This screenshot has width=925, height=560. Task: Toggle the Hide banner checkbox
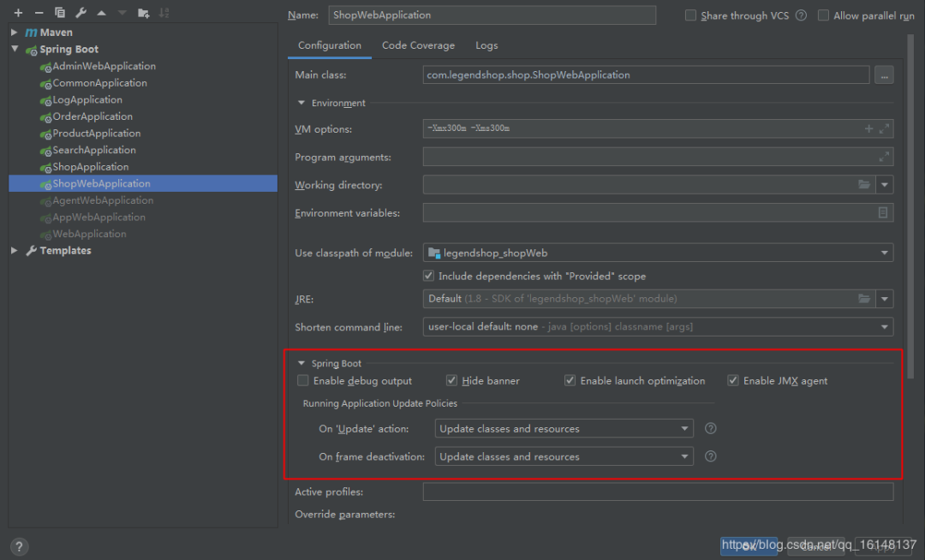click(x=452, y=381)
